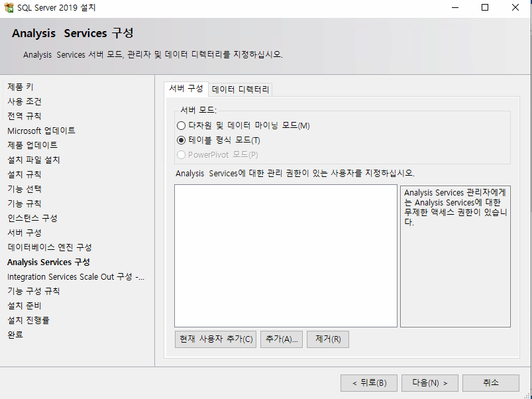The image size is (532, 399).
Task: Close the SQL Server 2019 설치 window
Action: 515,7
